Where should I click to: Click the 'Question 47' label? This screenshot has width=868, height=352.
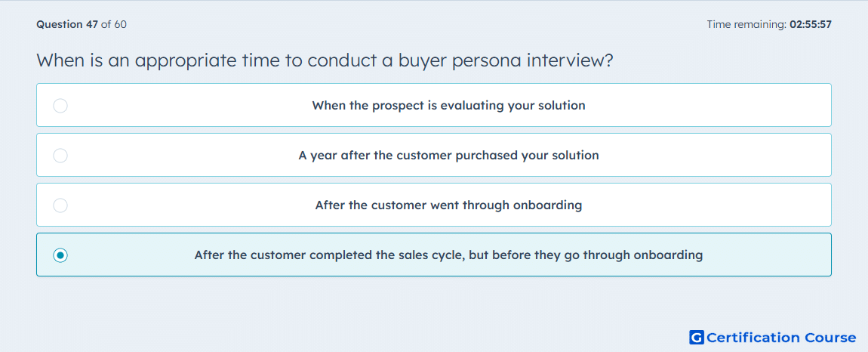click(67, 24)
